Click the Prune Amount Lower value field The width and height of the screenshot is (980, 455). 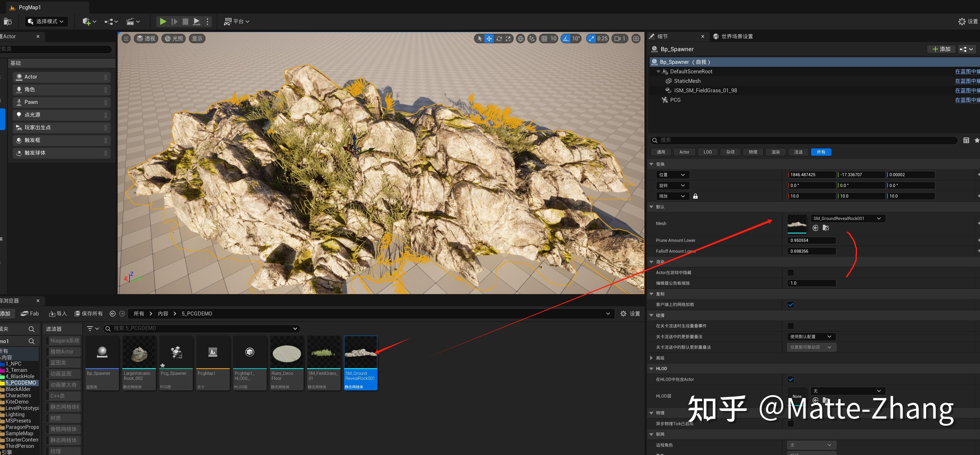point(811,241)
